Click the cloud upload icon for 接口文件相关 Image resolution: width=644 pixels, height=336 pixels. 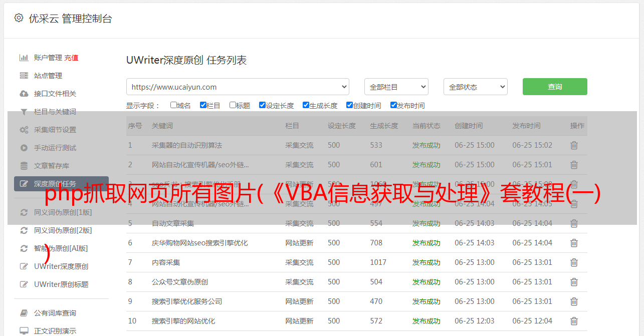pos(24,94)
